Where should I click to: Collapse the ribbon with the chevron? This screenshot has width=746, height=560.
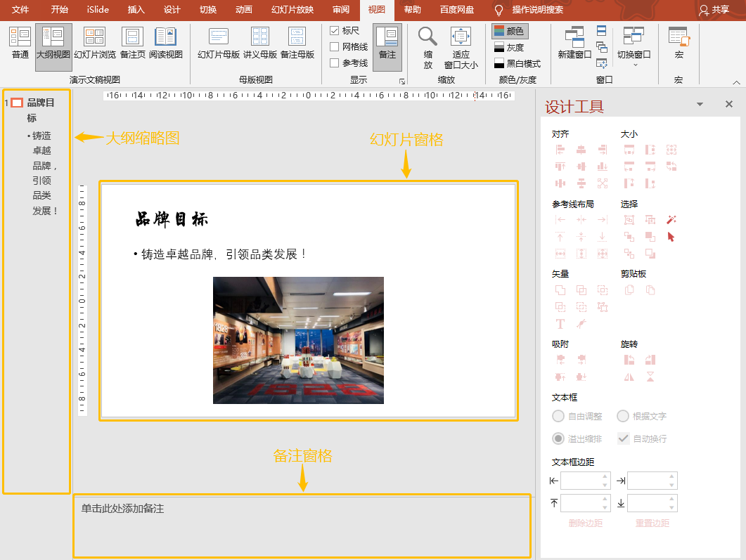[x=736, y=82]
